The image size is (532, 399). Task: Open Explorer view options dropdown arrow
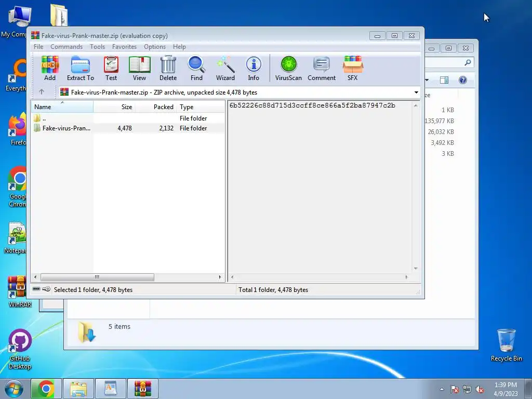(x=427, y=80)
